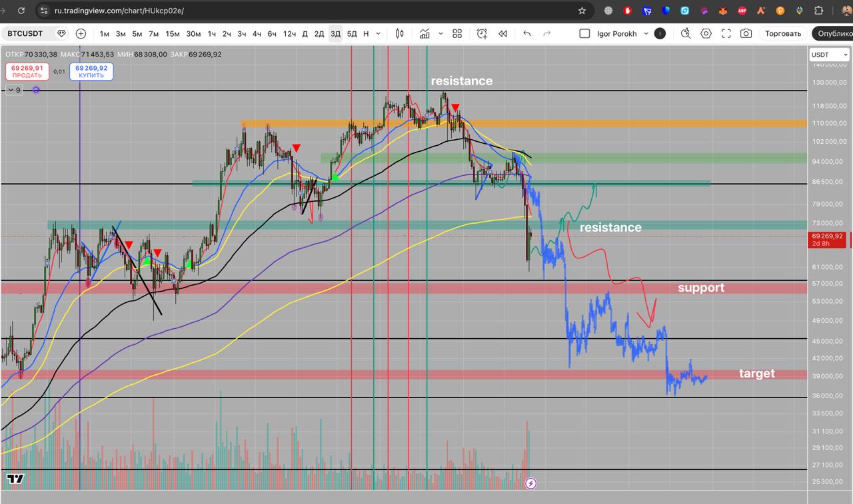This screenshot has height=504, width=853.
Task: Click the red ПРОДАТЬ sell button
Action: click(x=27, y=71)
